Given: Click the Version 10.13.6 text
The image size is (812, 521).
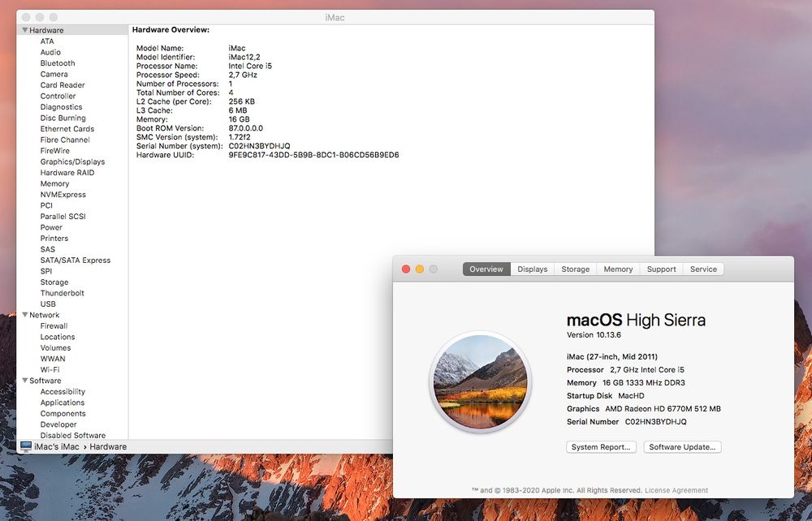Looking at the screenshot, I should pyautogui.click(x=594, y=334).
